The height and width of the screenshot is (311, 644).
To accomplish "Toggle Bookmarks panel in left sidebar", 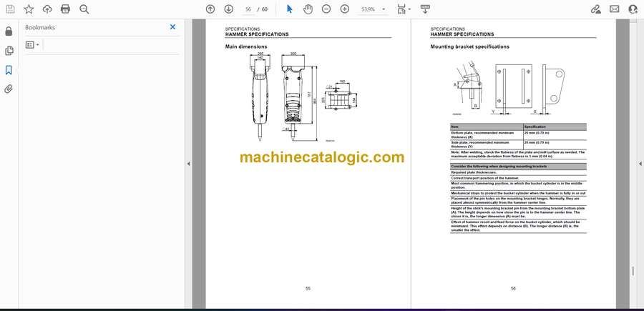I will pyautogui.click(x=9, y=70).
